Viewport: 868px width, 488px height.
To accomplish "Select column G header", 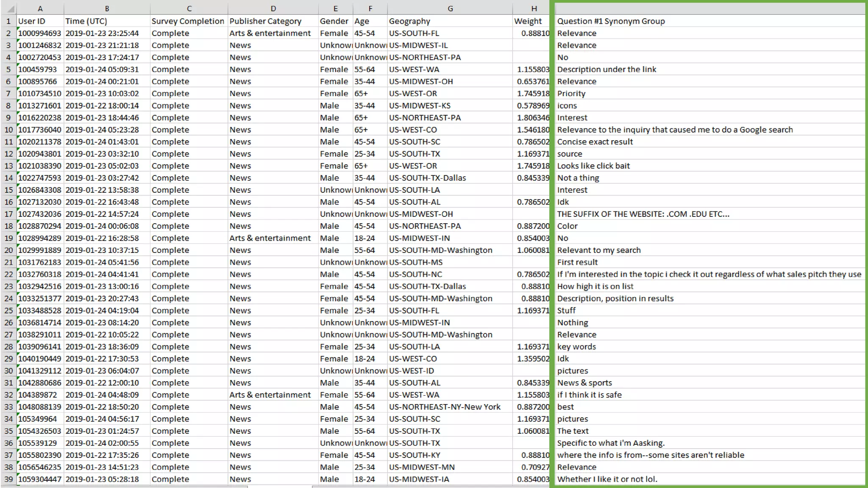I will click(450, 8).
